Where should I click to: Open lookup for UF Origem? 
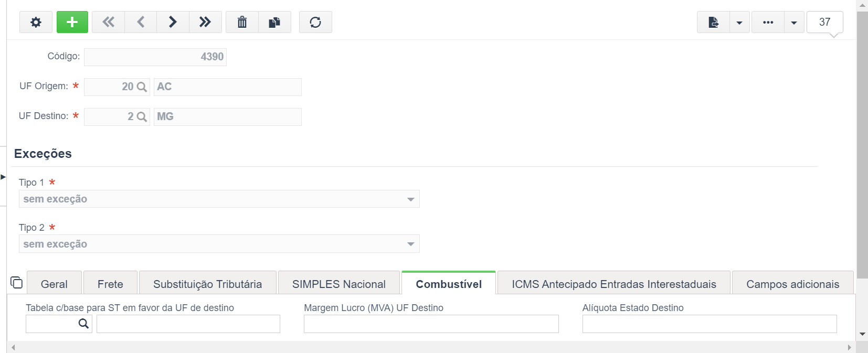click(142, 87)
